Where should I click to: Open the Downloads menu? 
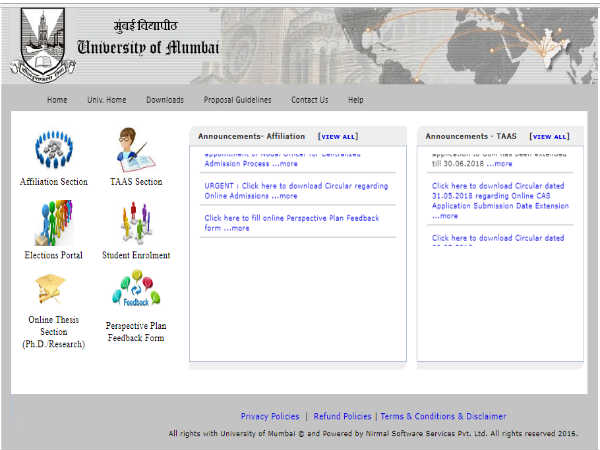click(164, 100)
